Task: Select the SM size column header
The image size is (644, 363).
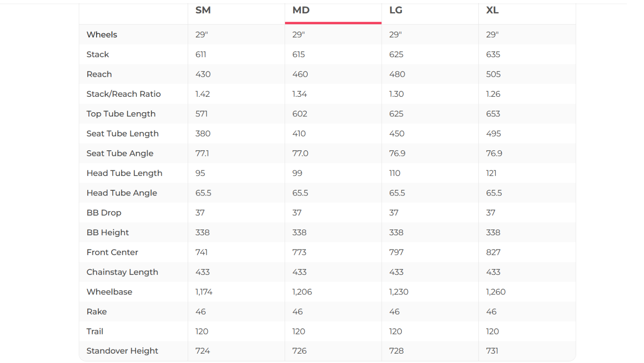Action: 203,10
